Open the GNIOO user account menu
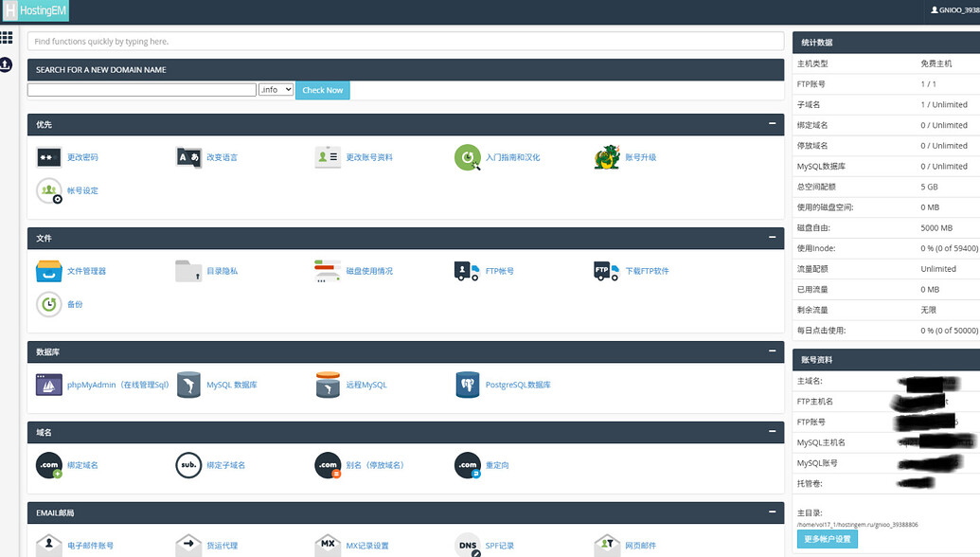Viewport: 980px width, 557px height. 954,10
